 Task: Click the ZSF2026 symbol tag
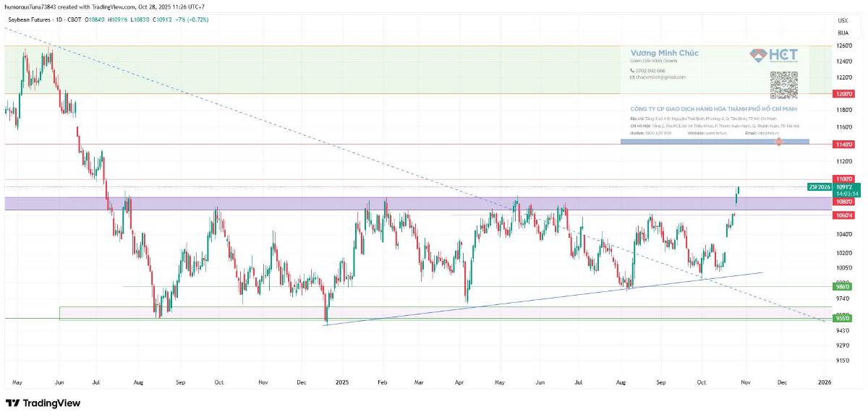[820, 186]
